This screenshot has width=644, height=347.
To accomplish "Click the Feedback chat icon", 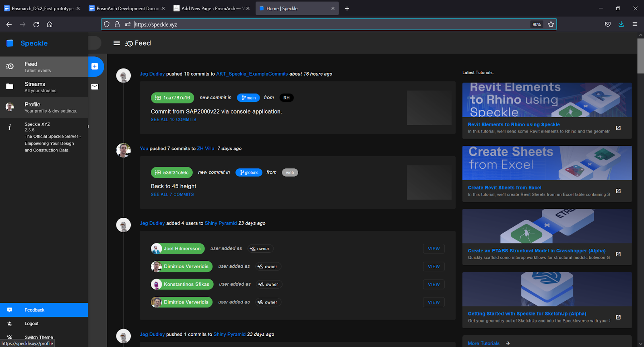I will coord(10,310).
